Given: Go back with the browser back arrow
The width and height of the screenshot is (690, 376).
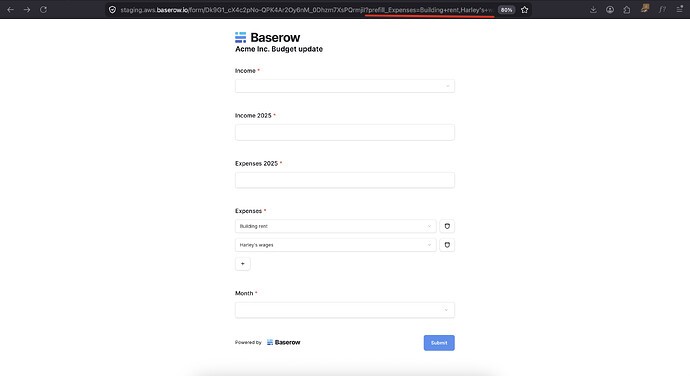Looking at the screenshot, I should click(11, 9).
